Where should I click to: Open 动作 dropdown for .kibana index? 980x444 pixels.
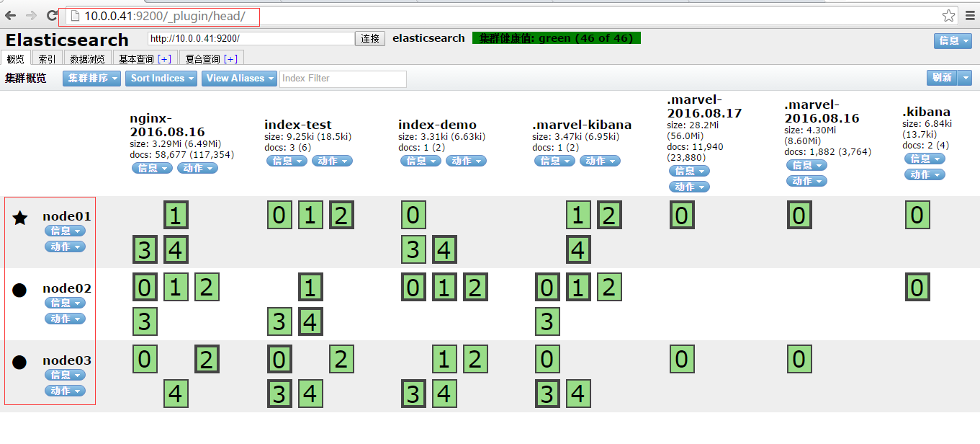pyautogui.click(x=925, y=174)
